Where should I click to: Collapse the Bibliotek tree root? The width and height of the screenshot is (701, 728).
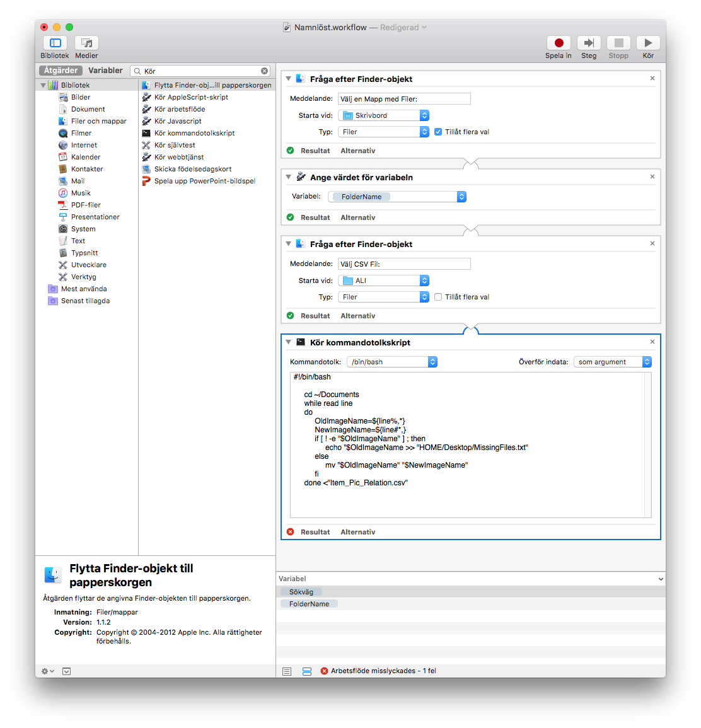click(x=43, y=86)
